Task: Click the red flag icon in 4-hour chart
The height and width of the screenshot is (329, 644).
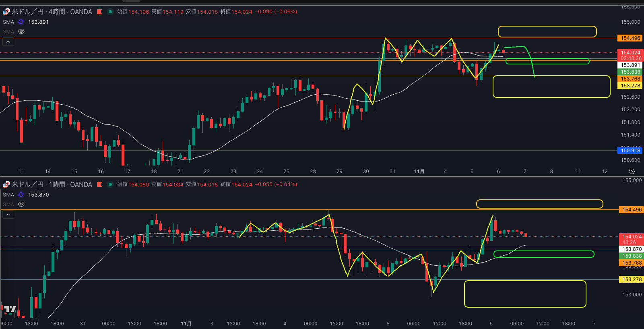Action: click(x=99, y=12)
